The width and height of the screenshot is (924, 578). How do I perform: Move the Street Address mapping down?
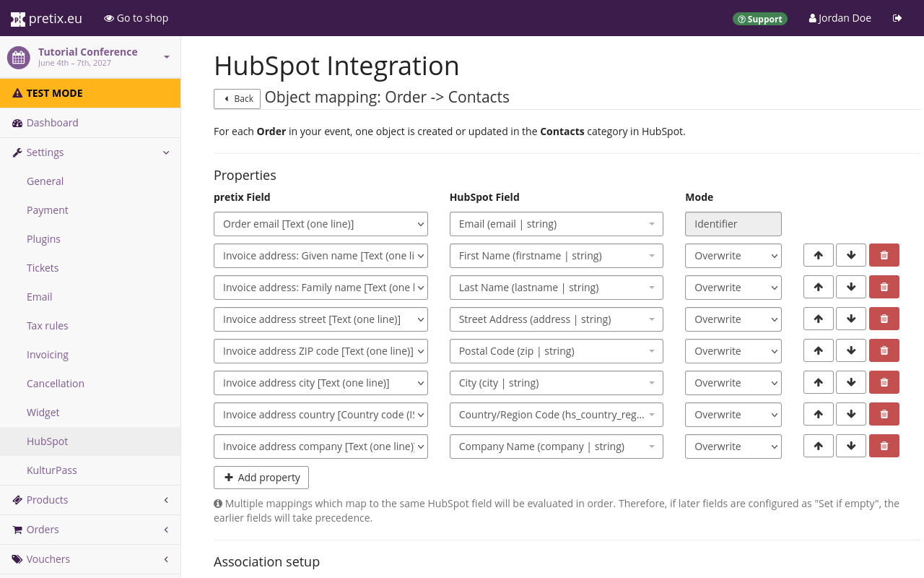(x=850, y=319)
